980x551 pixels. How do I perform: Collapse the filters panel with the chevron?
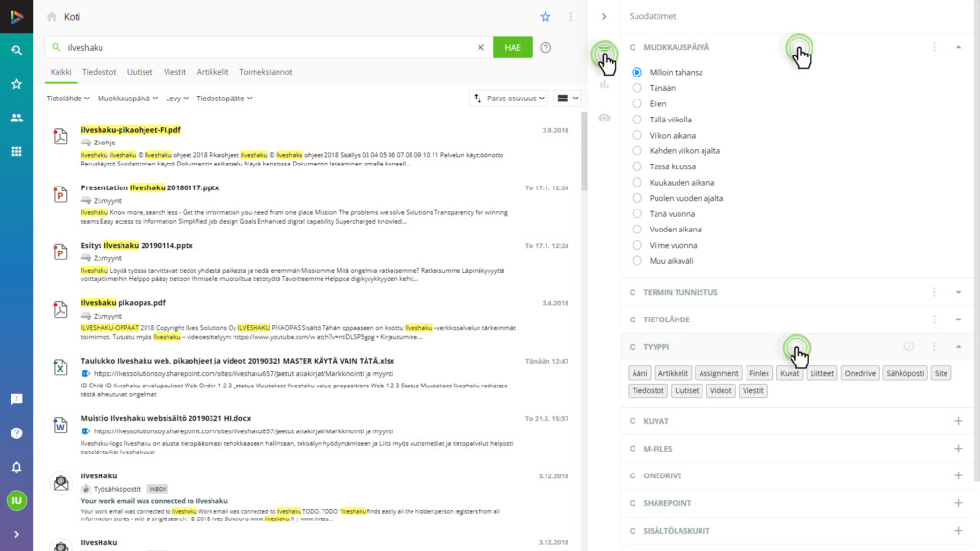[604, 17]
